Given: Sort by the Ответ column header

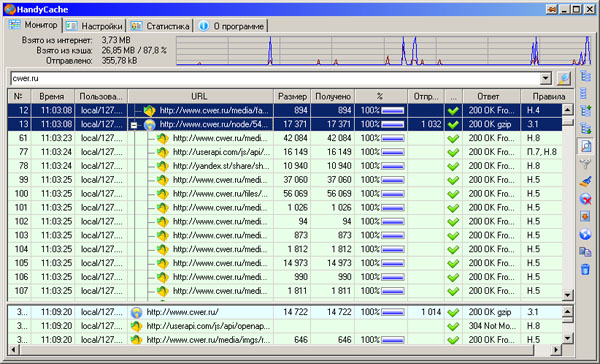Looking at the screenshot, I should pyautogui.click(x=492, y=96).
